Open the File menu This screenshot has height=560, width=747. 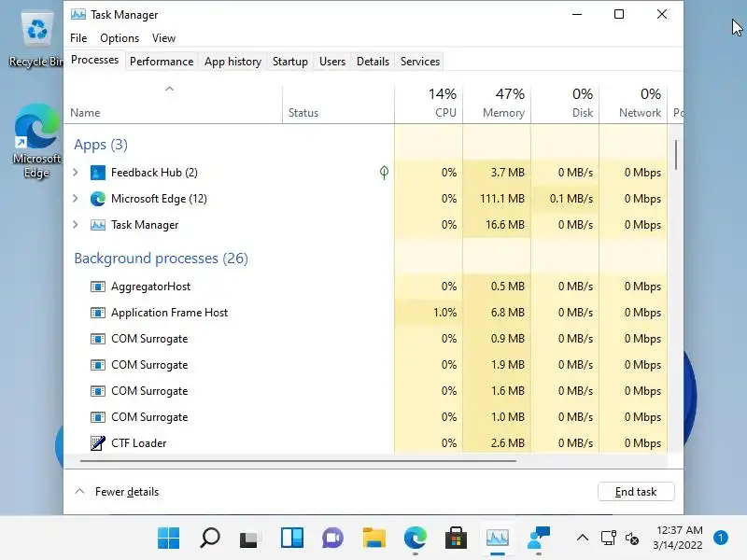click(78, 38)
